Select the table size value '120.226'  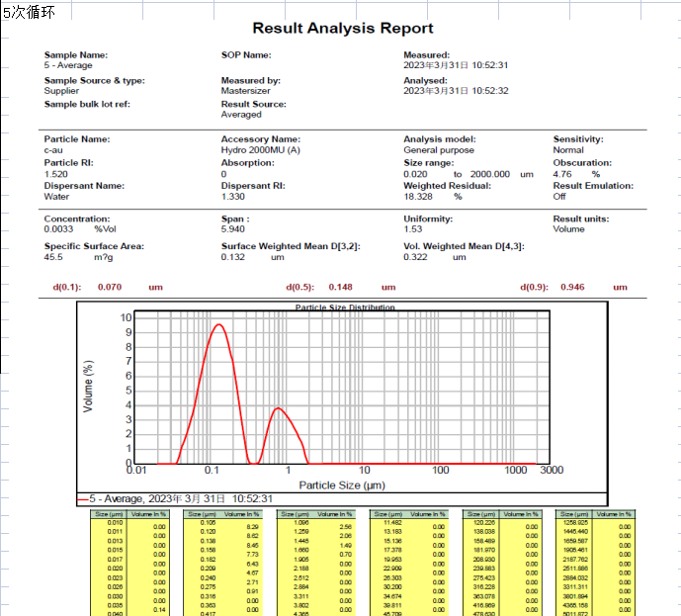484,523
